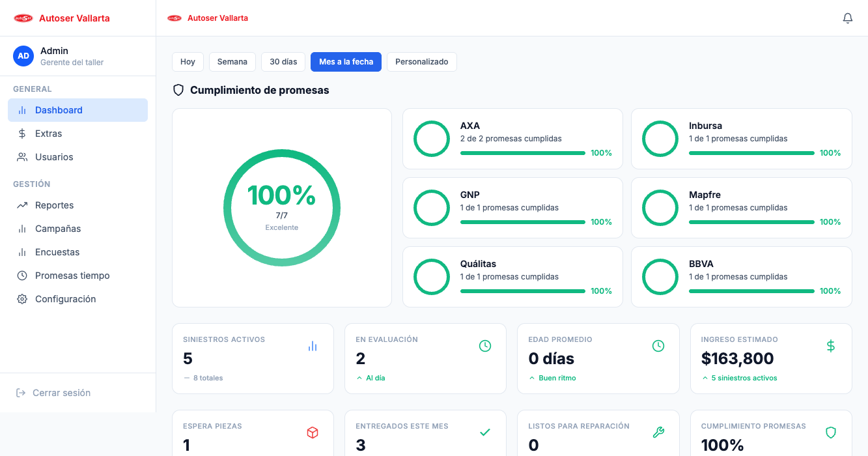Click the Promesas tiempo clock icon
868x456 pixels.
(22, 276)
